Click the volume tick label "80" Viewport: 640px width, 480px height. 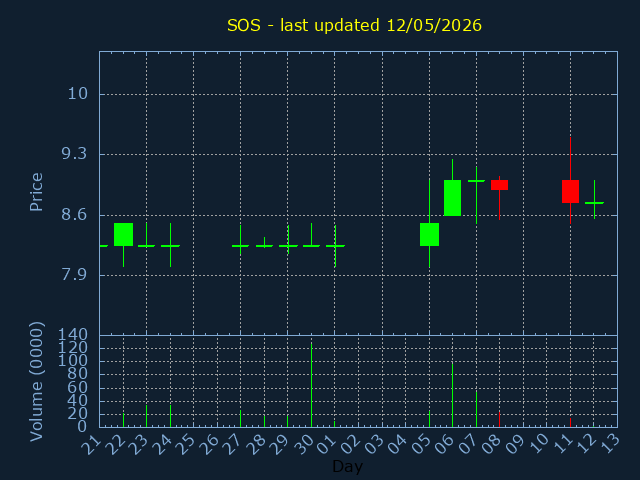pyautogui.click(x=78, y=374)
